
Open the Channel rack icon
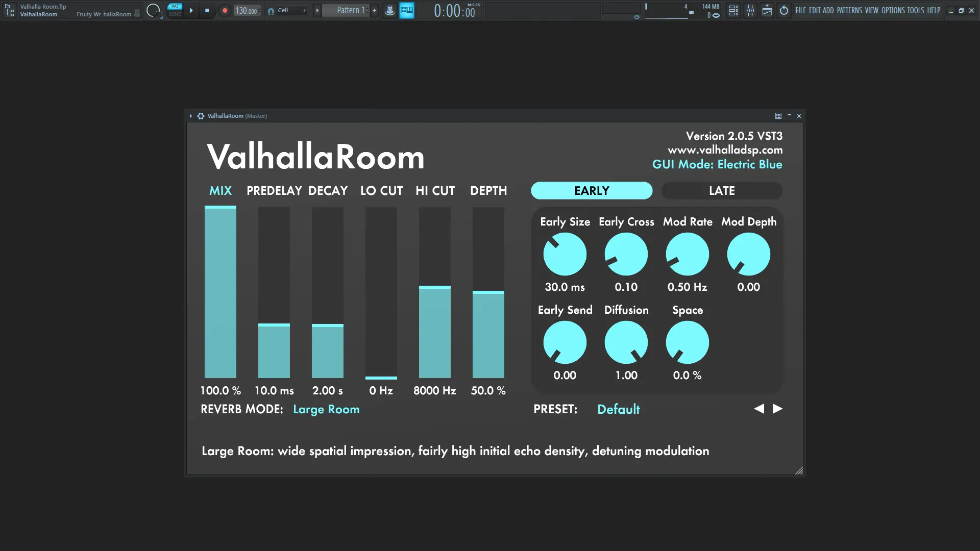click(x=733, y=10)
